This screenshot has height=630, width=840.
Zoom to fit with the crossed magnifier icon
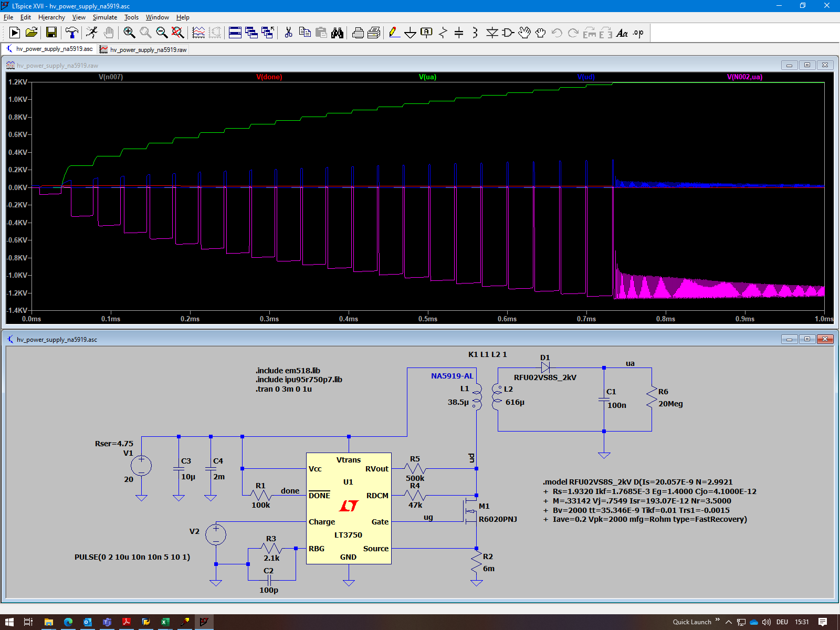click(x=178, y=33)
